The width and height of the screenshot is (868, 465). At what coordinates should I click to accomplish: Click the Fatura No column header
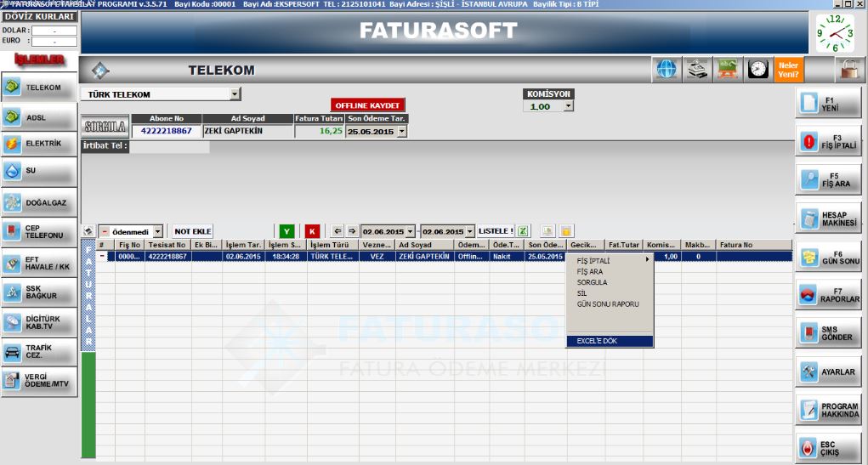[754, 245]
